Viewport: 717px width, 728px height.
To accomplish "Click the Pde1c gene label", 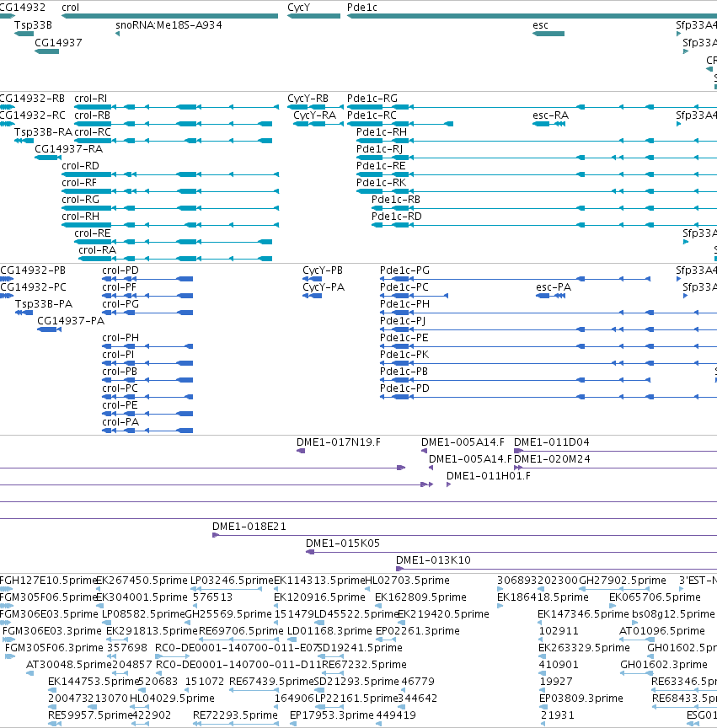I will pyautogui.click(x=362, y=8).
